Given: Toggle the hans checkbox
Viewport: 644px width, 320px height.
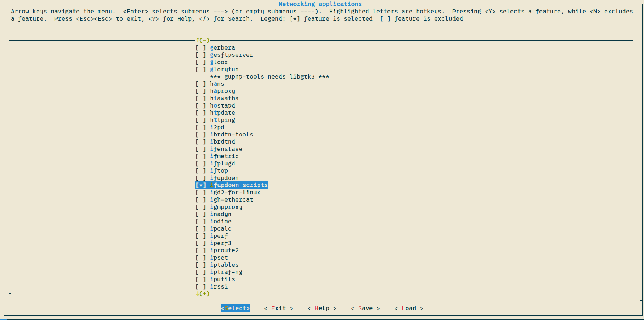Looking at the screenshot, I should click(x=201, y=84).
